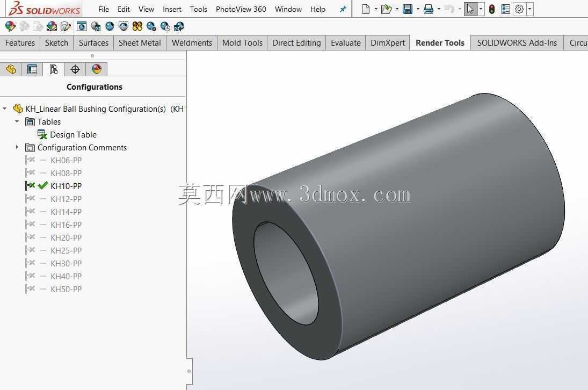588x390 pixels.
Task: Open PhotoView render Options sphere-gear icon
Action: [x=151, y=26]
